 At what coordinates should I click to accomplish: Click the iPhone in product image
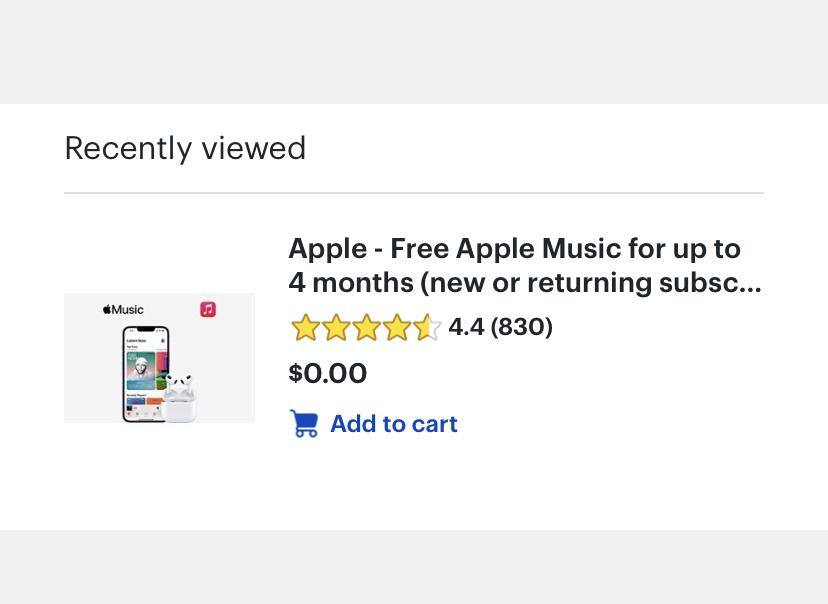pyautogui.click(x=145, y=373)
